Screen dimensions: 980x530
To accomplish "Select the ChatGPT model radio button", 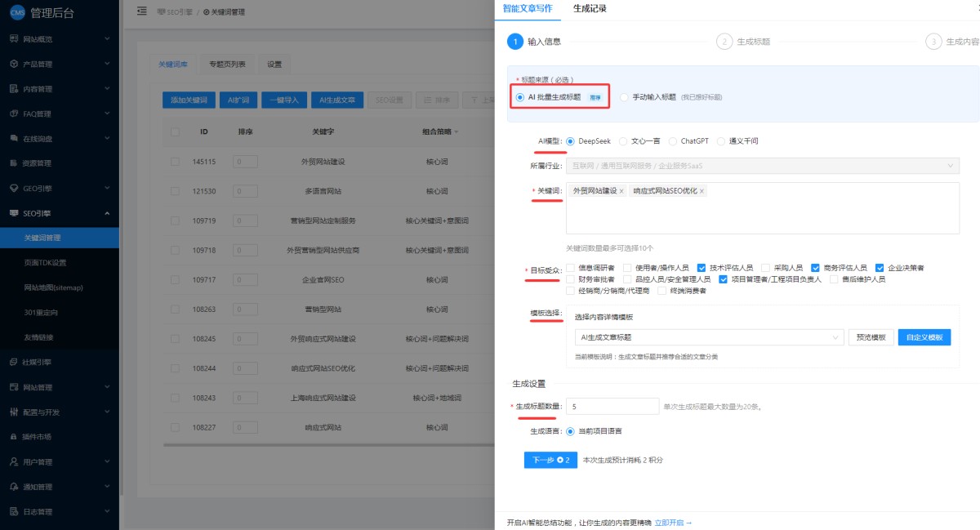I will (673, 141).
